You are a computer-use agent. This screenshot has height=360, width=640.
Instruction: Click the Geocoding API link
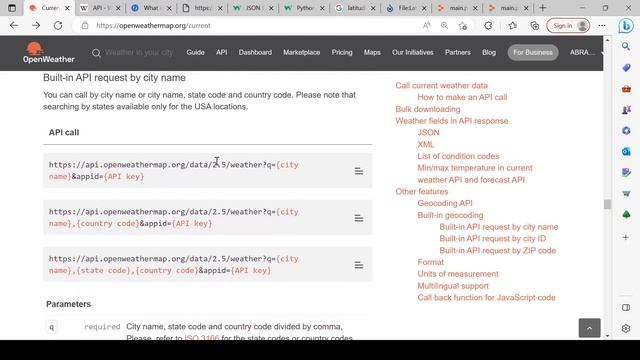pos(444,203)
